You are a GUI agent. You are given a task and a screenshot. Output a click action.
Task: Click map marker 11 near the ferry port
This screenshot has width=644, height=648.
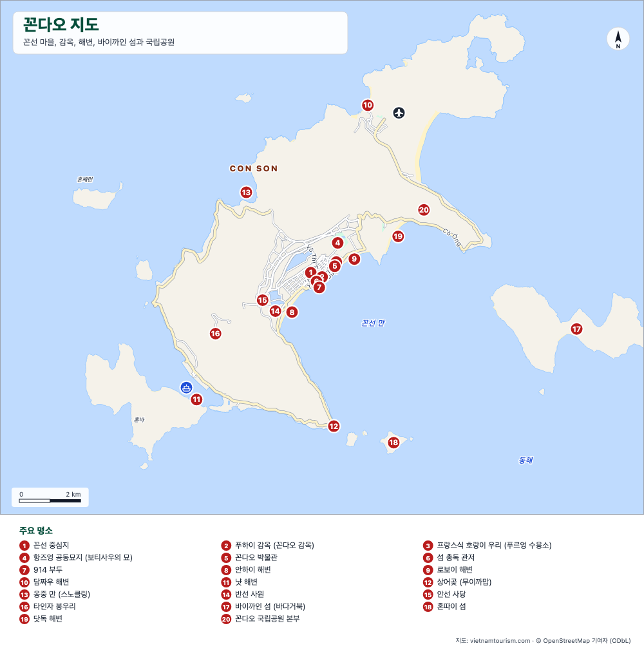click(x=196, y=399)
